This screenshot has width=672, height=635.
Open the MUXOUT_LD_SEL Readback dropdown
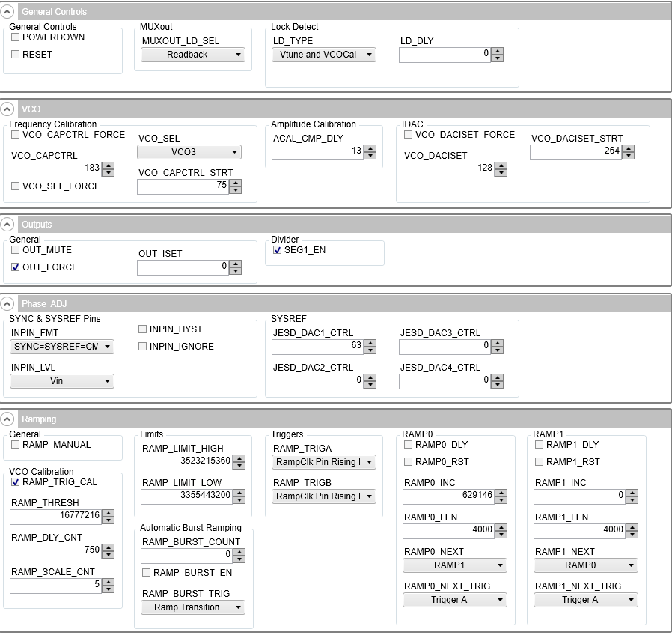[x=193, y=55]
